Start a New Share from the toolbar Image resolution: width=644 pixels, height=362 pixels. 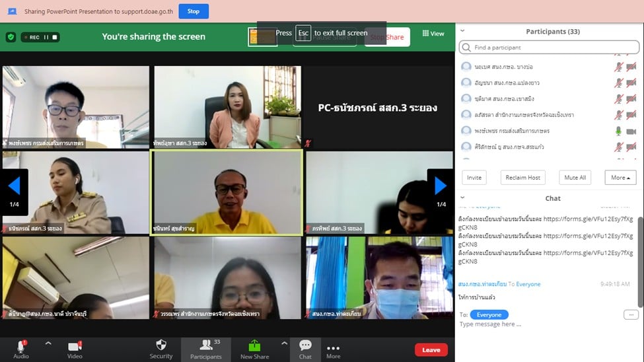(254, 348)
